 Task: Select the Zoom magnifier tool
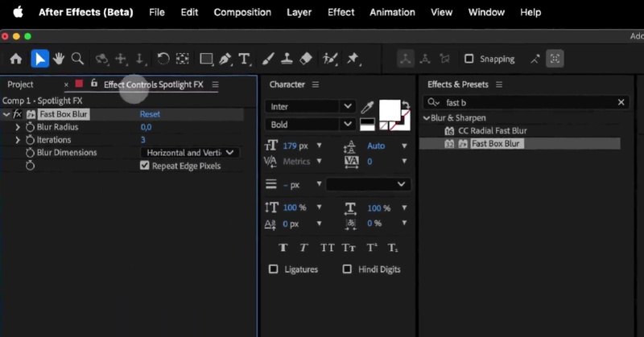click(77, 59)
